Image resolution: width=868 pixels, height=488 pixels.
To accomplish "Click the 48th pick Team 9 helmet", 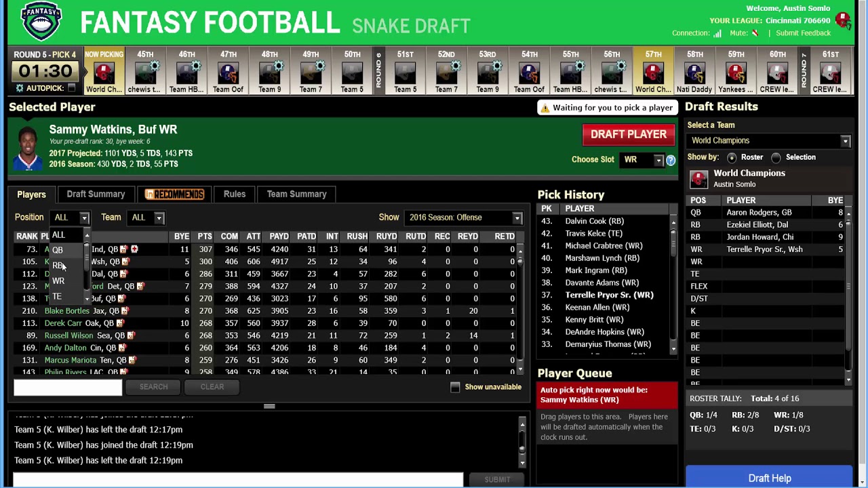I will [269, 73].
